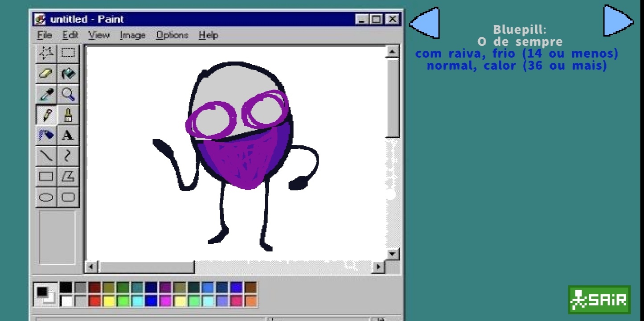Choose the dark red swatch in the top row
The height and width of the screenshot is (321, 644).
pos(94,288)
